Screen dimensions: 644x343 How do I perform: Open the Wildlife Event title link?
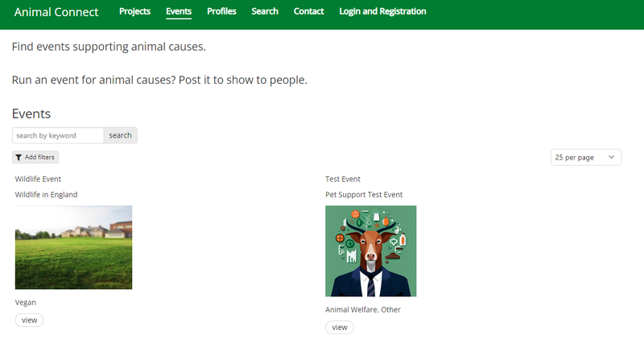pyautogui.click(x=38, y=179)
